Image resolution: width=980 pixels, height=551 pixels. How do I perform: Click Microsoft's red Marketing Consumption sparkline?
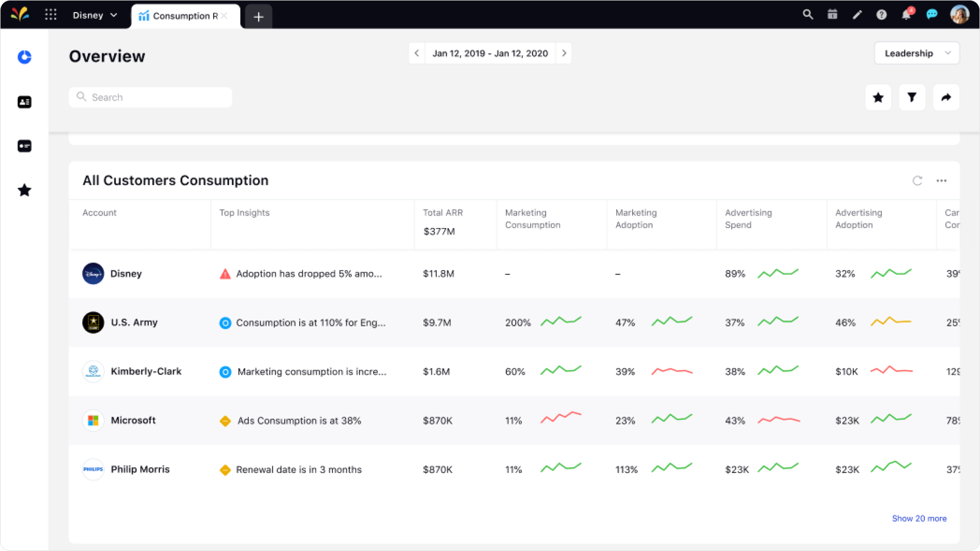(561, 417)
